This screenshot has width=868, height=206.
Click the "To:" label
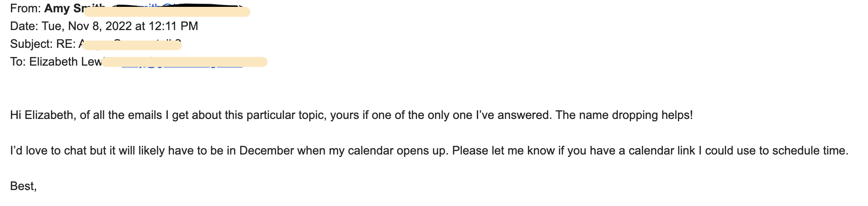coord(18,62)
